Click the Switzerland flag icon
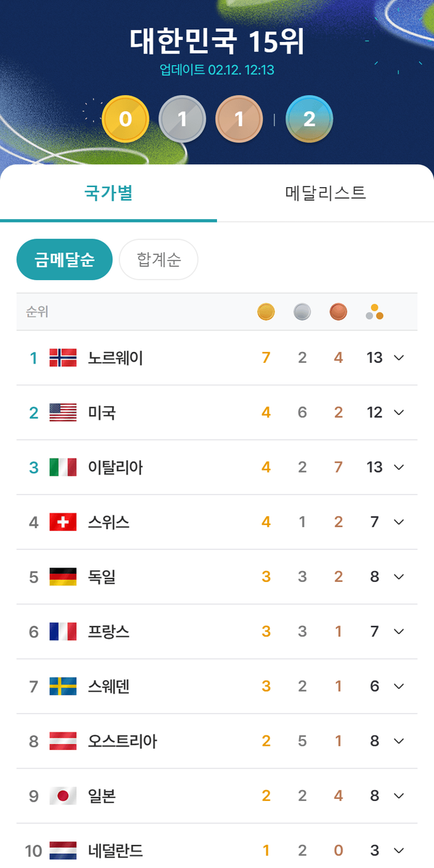This screenshot has height=868, width=434. (63, 521)
